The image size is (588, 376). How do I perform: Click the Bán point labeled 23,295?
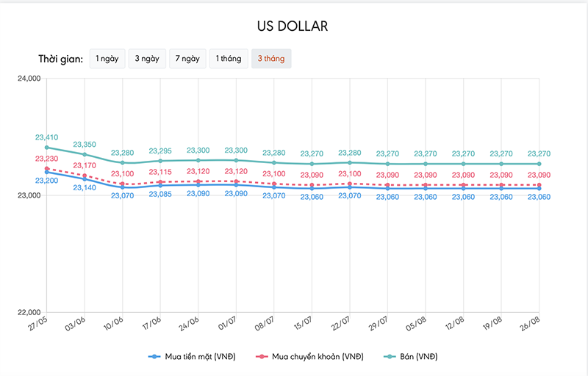pyautogui.click(x=160, y=161)
